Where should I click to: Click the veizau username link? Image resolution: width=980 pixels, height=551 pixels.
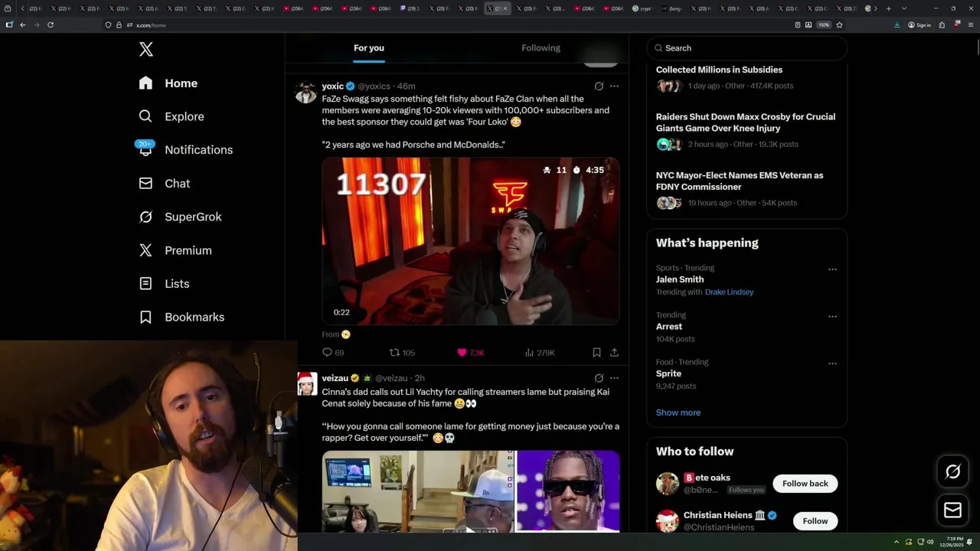coord(335,378)
